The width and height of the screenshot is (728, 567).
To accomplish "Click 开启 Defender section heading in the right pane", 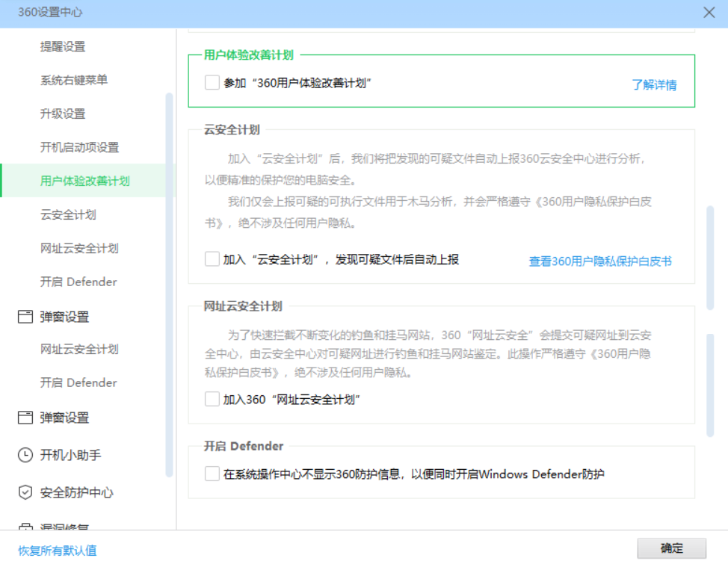I will [x=244, y=446].
